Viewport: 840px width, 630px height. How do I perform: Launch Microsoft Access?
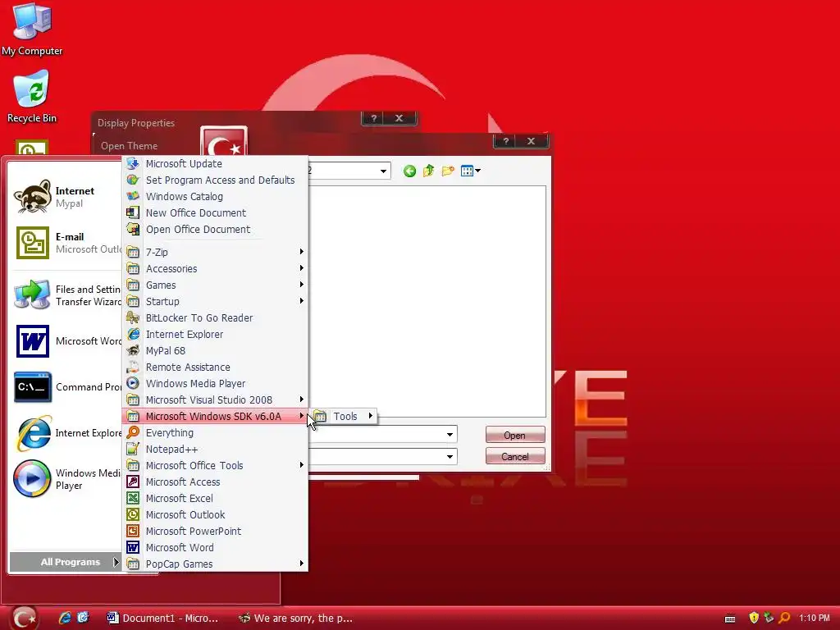pyautogui.click(x=216, y=482)
